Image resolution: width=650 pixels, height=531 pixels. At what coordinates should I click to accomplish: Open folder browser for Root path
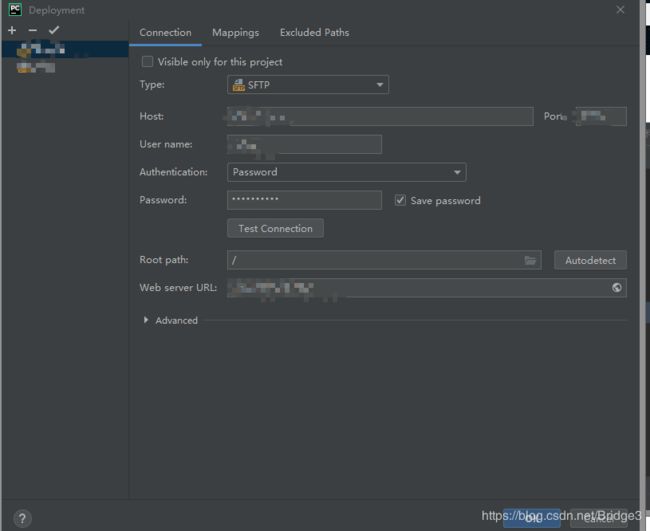coord(530,260)
